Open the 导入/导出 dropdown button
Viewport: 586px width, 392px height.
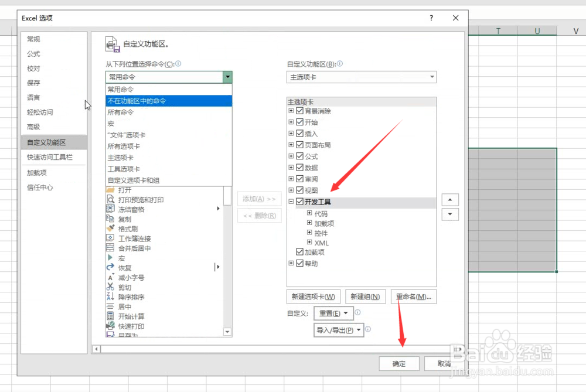coord(339,330)
